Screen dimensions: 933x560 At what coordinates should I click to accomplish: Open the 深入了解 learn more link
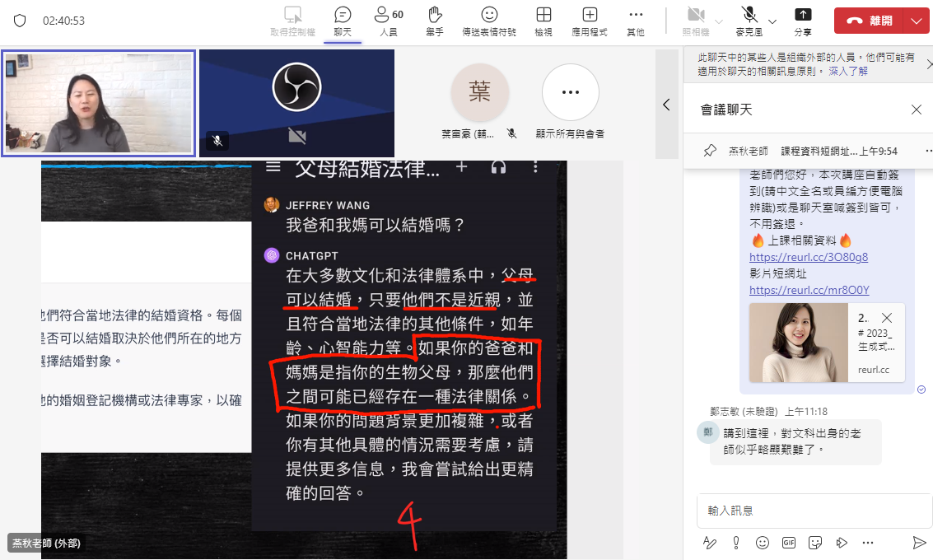coord(848,72)
